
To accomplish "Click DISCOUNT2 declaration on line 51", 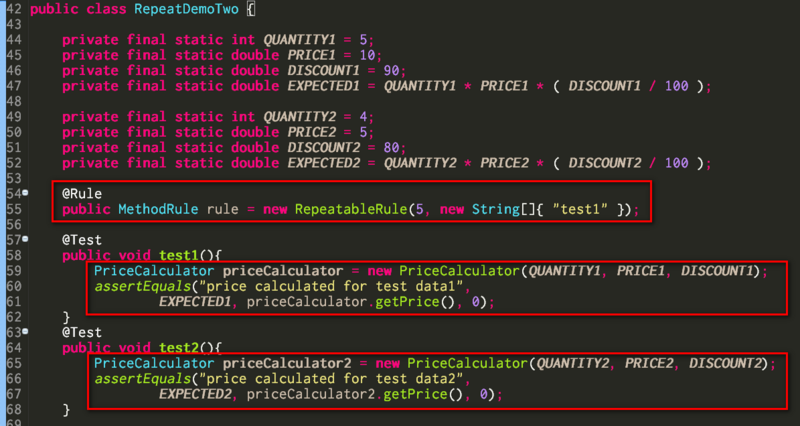I will click(323, 148).
